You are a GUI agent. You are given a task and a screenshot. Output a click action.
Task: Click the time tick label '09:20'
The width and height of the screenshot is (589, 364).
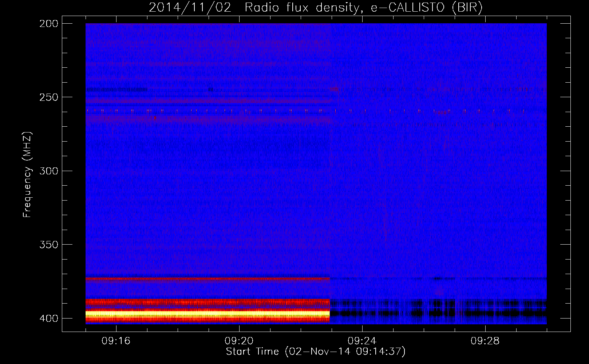239,341
